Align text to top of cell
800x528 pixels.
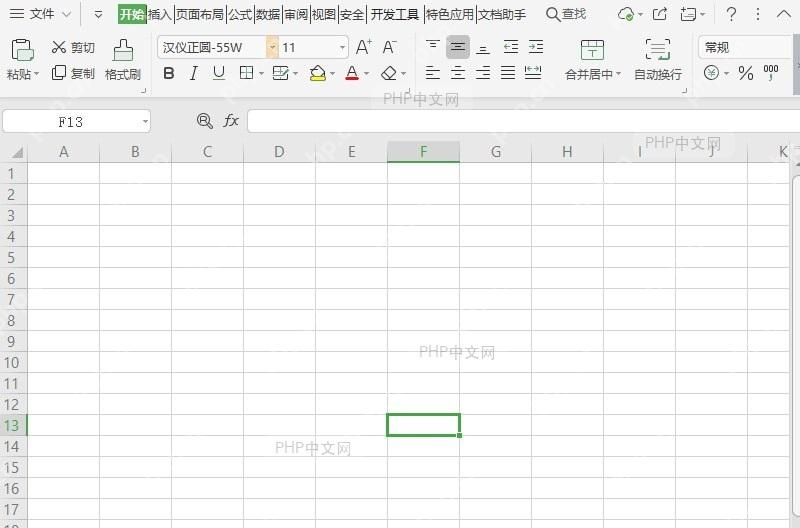pos(433,47)
